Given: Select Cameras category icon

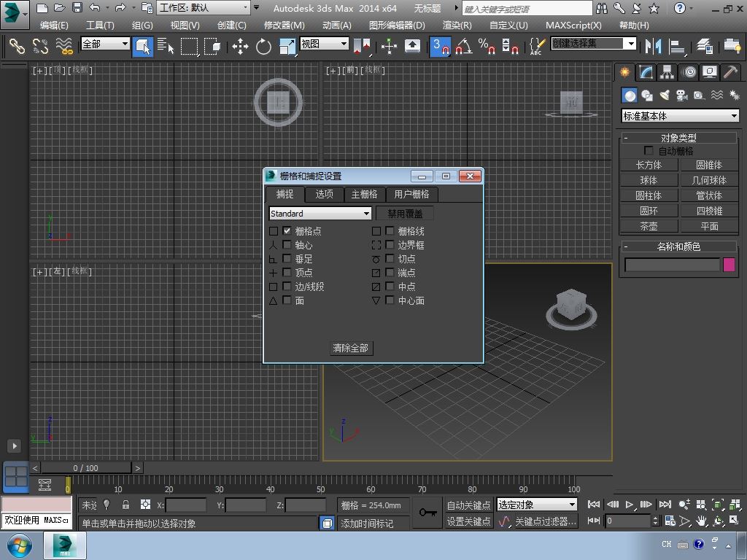Looking at the screenshot, I should point(682,96).
